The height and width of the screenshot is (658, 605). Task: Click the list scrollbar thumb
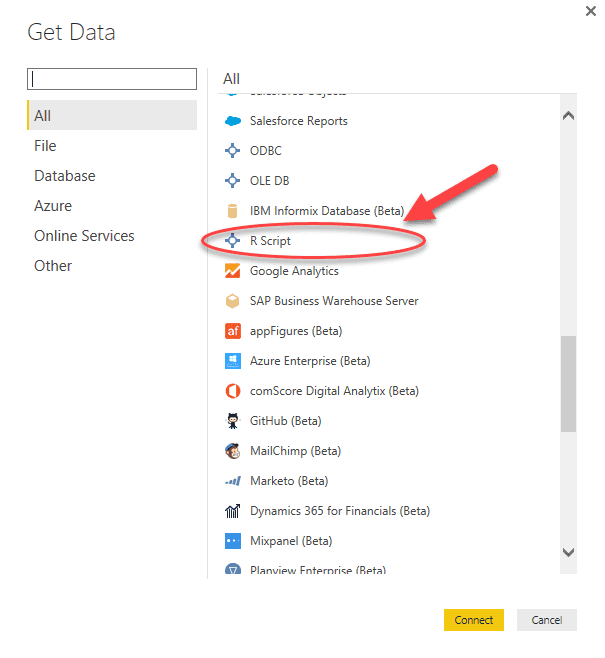pyautogui.click(x=568, y=384)
